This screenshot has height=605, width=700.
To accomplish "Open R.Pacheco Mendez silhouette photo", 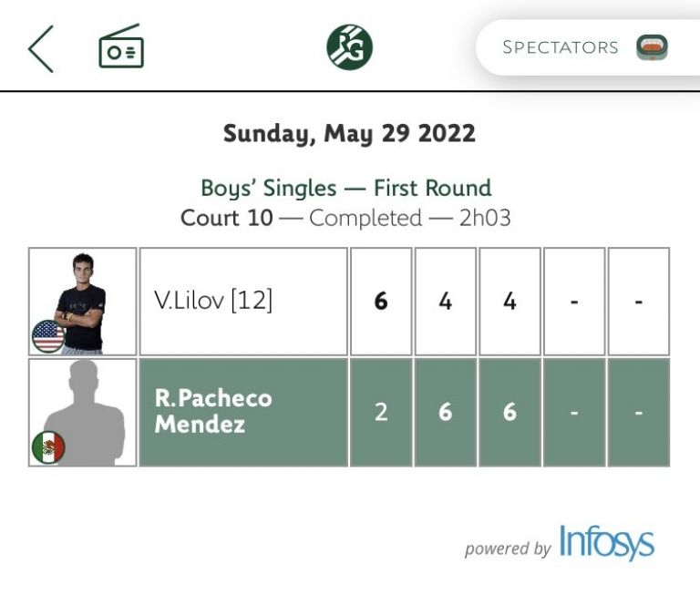I will pyautogui.click(x=83, y=412).
